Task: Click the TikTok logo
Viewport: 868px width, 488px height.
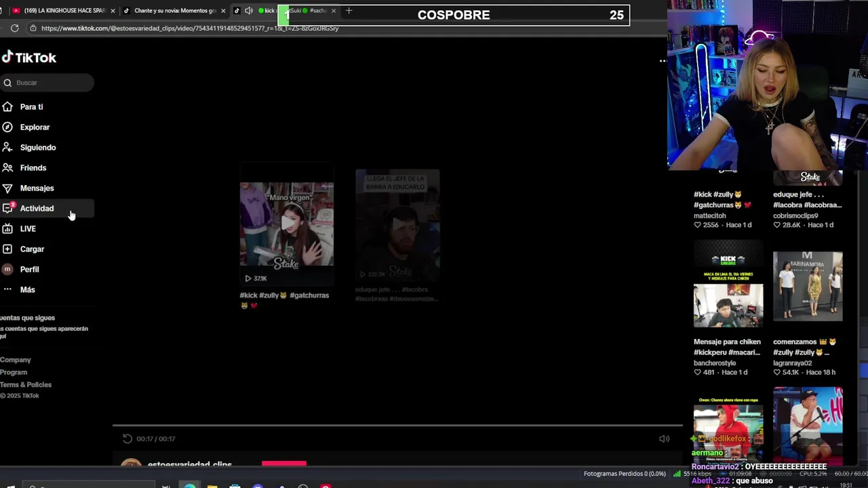Action: (28, 58)
